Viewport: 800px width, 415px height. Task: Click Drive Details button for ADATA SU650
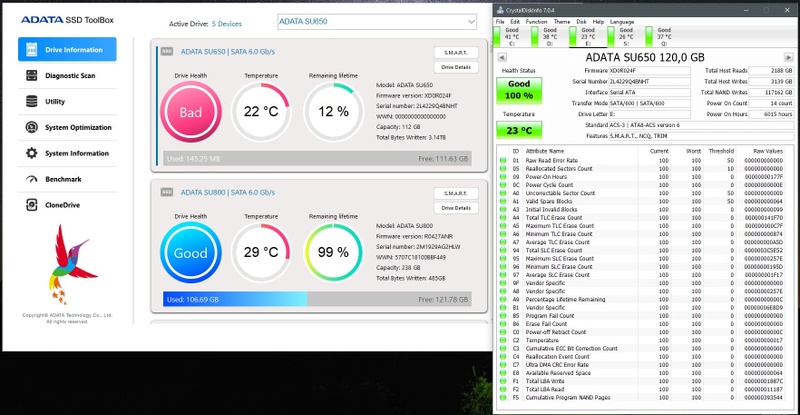point(456,67)
